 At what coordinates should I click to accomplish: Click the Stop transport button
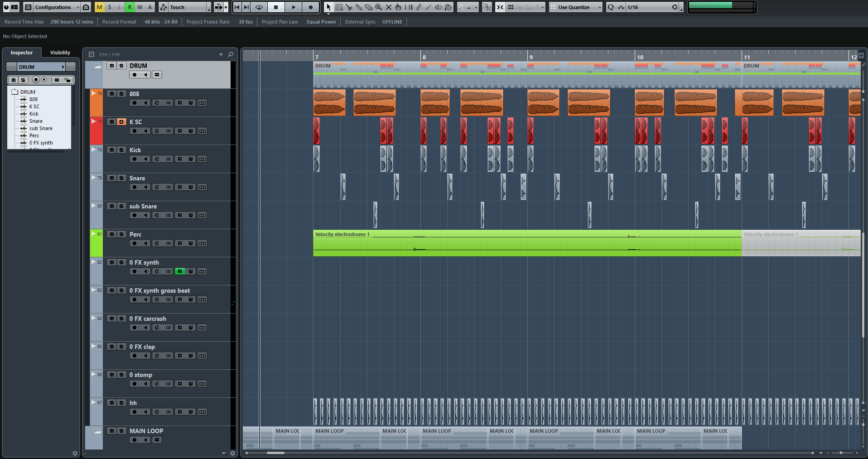coord(276,7)
